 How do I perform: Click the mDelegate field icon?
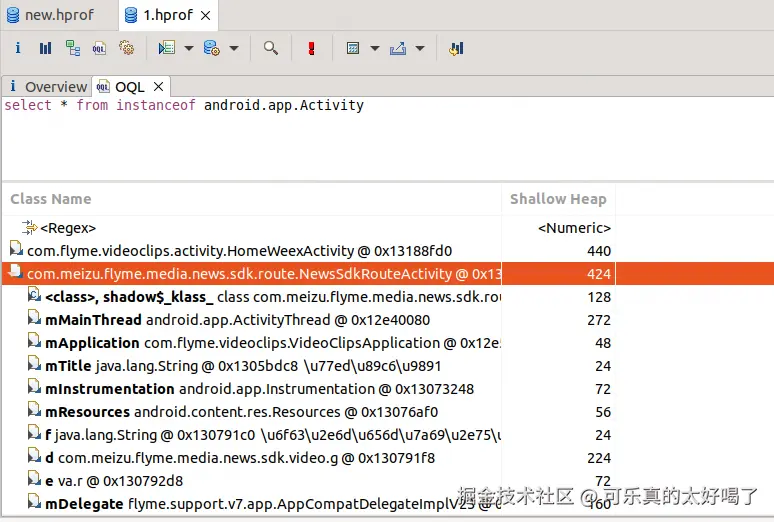coord(34,502)
